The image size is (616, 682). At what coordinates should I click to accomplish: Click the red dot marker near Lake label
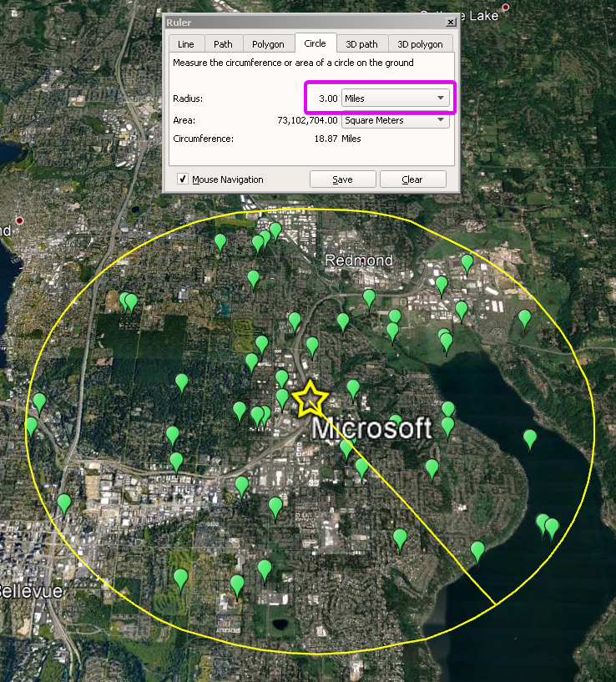(x=506, y=8)
